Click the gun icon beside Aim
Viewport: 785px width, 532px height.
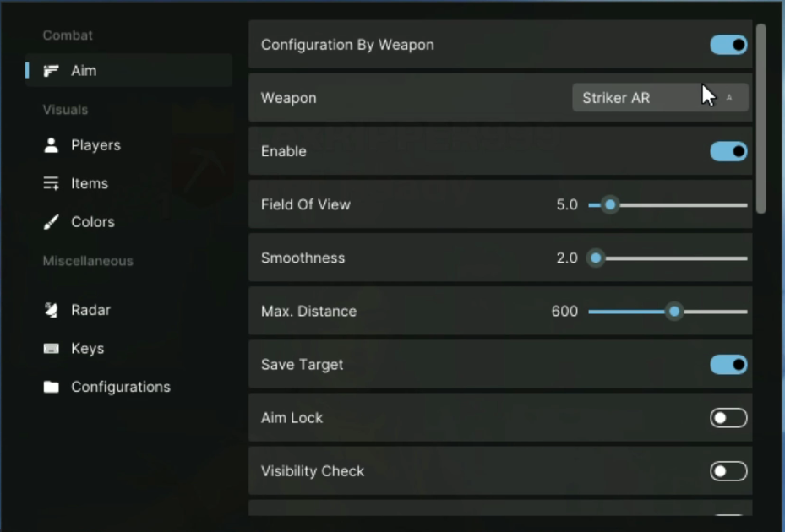52,71
